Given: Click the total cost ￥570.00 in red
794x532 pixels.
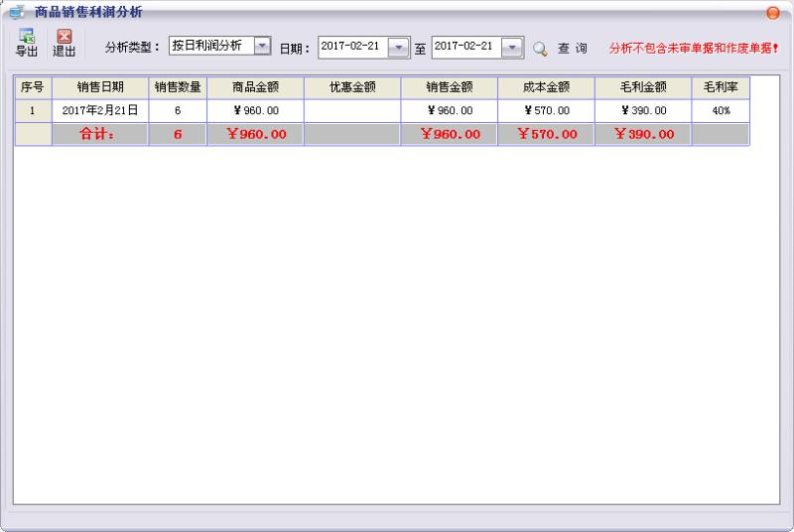Looking at the screenshot, I should pyautogui.click(x=547, y=134).
